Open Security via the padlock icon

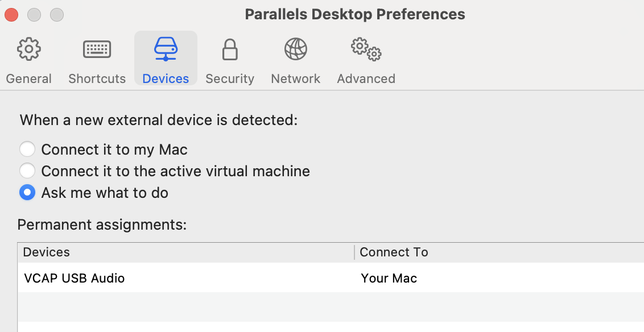[x=230, y=49]
